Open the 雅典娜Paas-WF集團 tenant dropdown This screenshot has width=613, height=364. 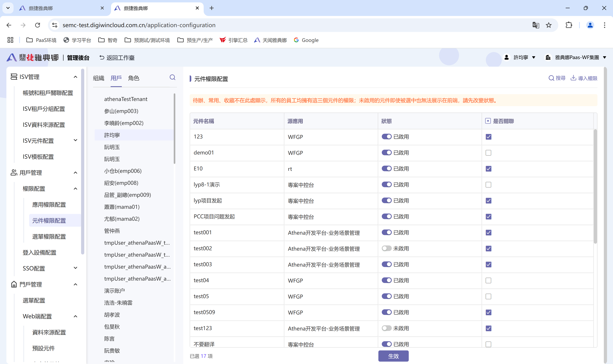(604, 57)
